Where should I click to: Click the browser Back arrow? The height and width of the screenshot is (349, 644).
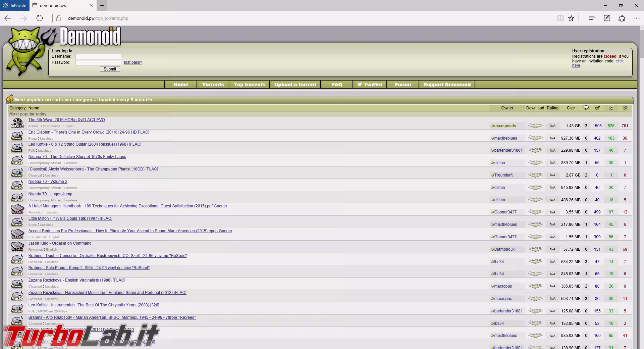click(x=8, y=18)
